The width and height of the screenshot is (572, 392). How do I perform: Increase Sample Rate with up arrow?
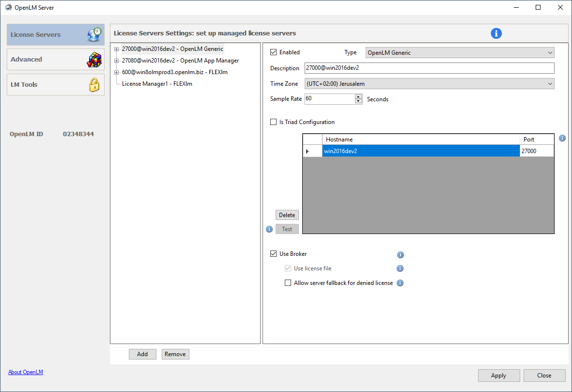pyautogui.click(x=358, y=96)
